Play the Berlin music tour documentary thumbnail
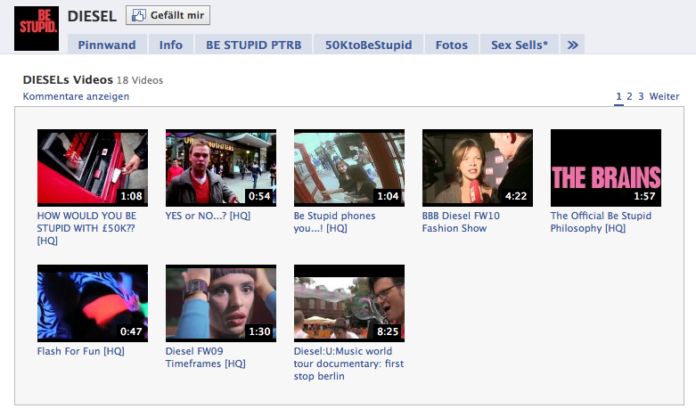 tap(349, 303)
